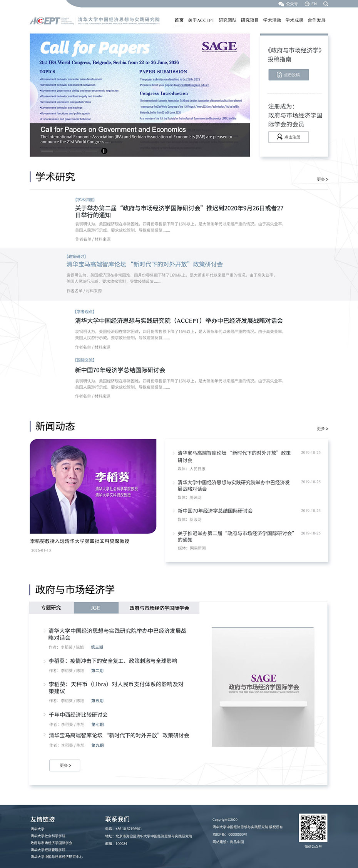Click 【学者观点】 category tag
The width and height of the screenshot is (358, 868).
pyautogui.click(x=85, y=312)
